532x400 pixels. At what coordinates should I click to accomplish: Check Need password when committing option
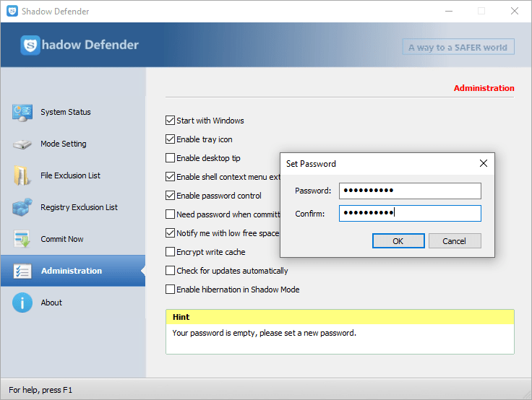(170, 214)
